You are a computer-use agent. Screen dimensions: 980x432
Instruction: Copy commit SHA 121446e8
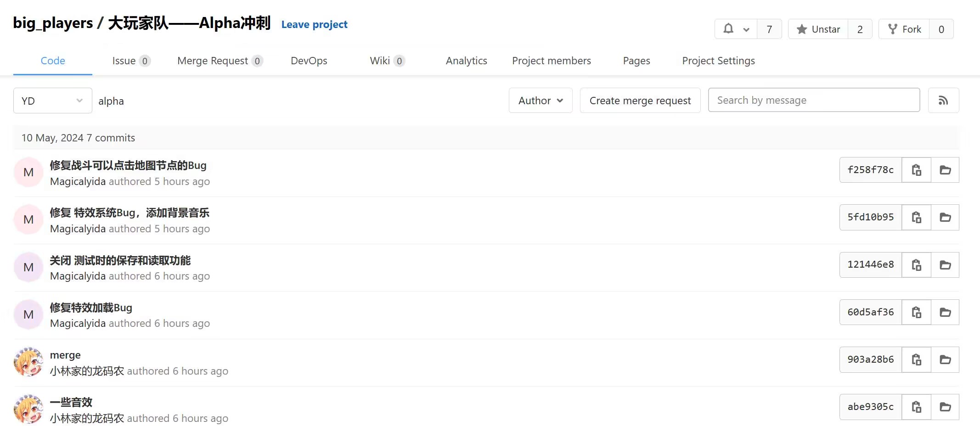[x=916, y=265]
